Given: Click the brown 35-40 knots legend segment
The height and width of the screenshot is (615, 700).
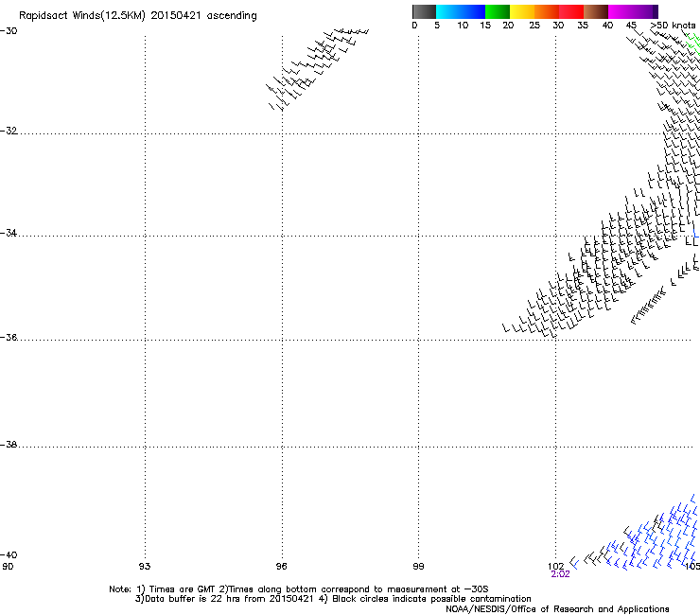Looking at the screenshot, I should pos(596,11).
